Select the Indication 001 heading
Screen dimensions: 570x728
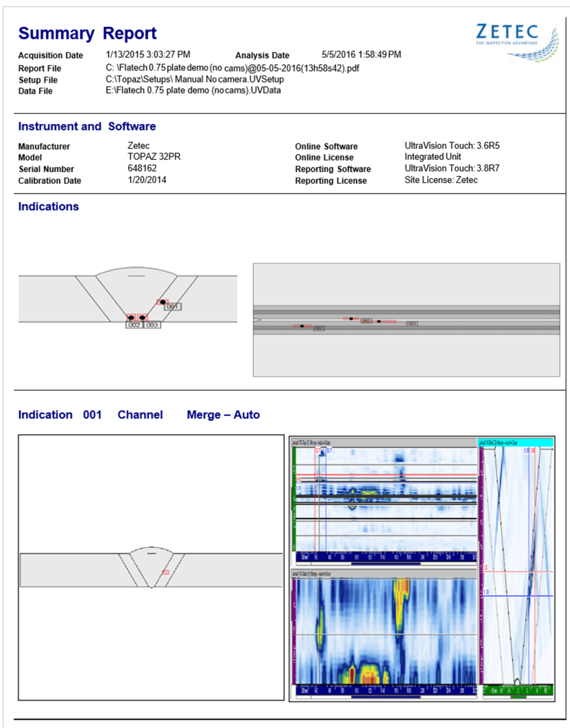[60, 415]
